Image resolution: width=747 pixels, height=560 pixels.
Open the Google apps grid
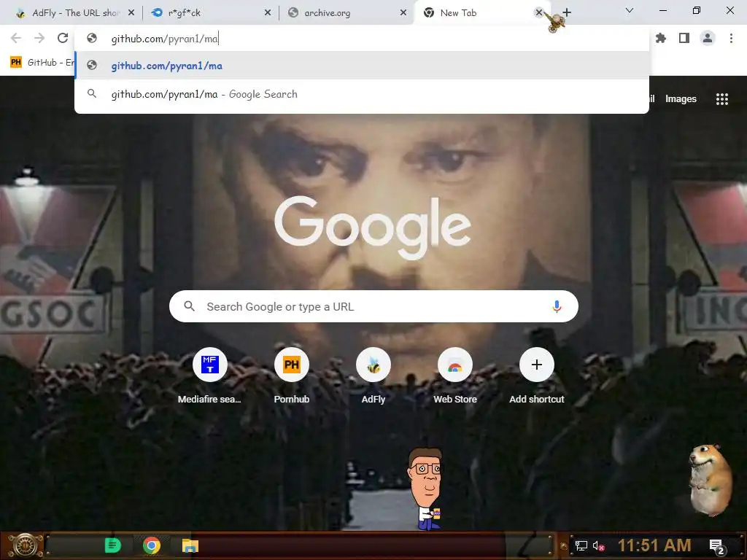[x=721, y=99]
